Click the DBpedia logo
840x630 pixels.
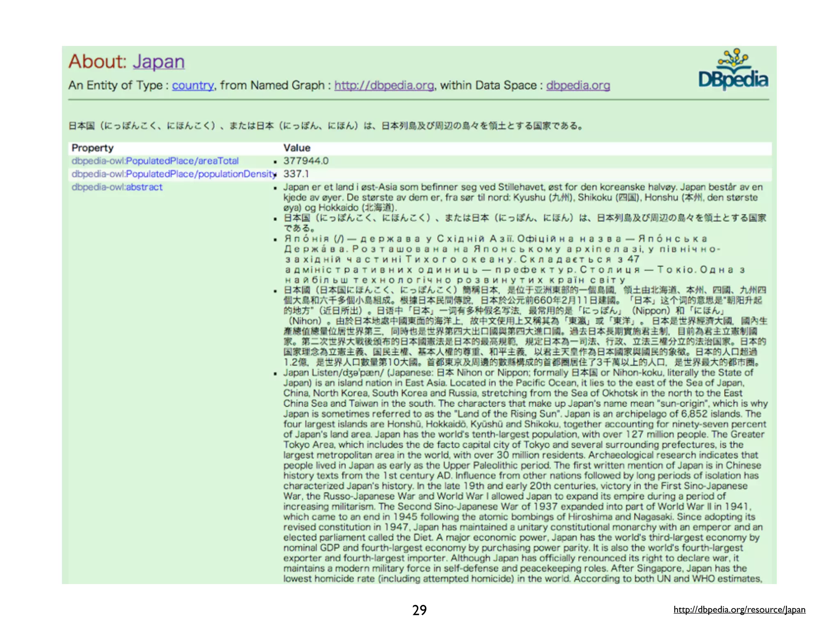tap(733, 70)
